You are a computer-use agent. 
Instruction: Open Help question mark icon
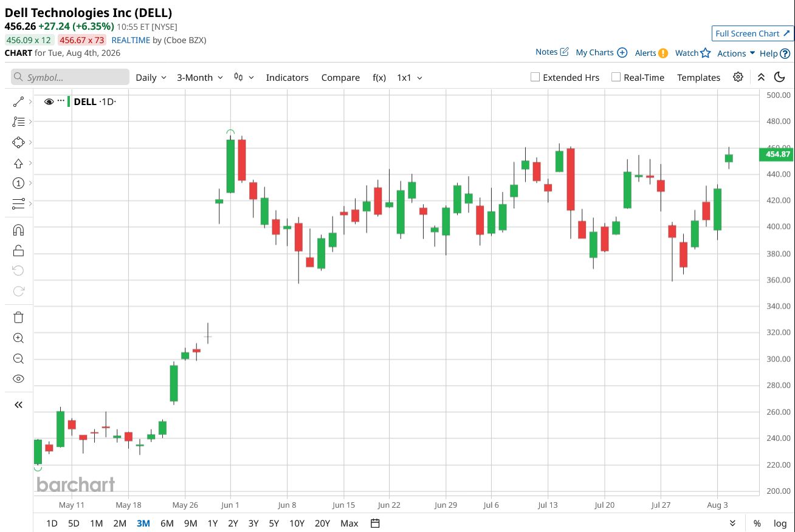[x=785, y=53]
